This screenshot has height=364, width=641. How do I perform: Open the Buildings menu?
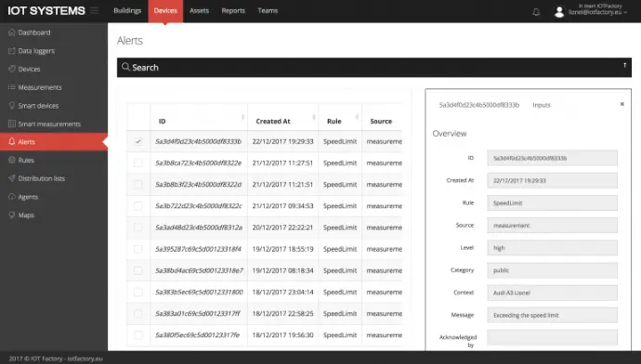[x=127, y=10]
